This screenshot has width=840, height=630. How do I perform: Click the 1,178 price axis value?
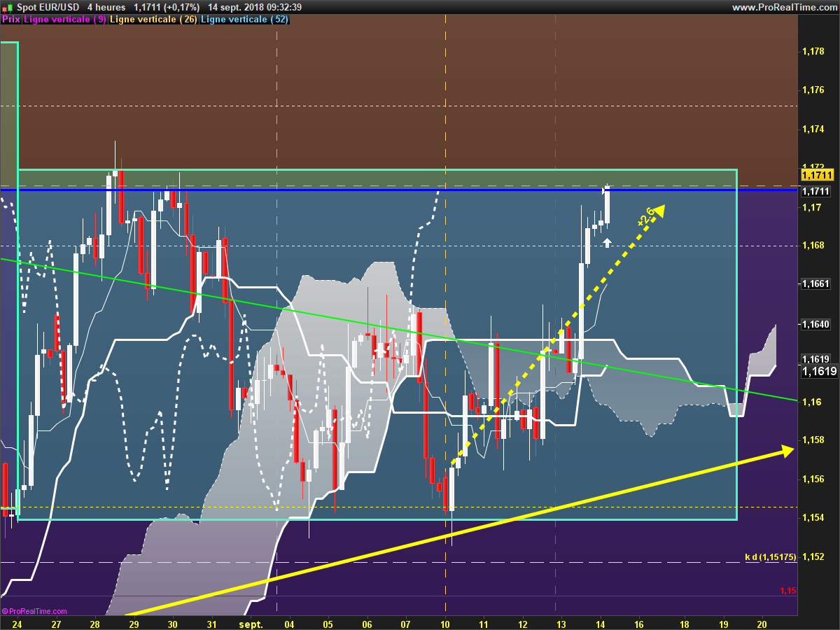813,52
